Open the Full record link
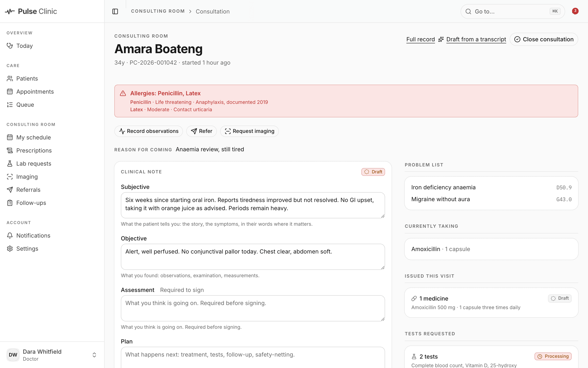 [421, 39]
